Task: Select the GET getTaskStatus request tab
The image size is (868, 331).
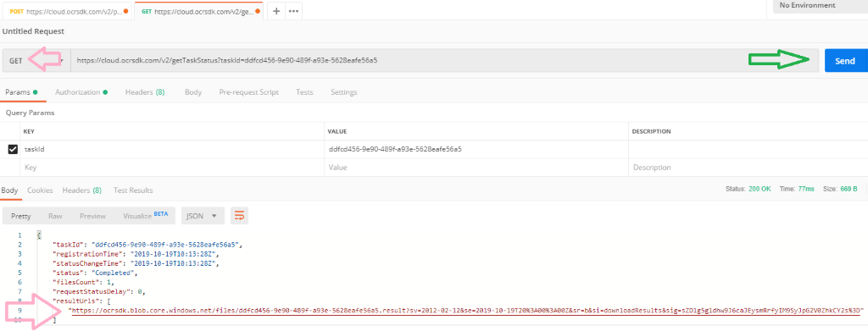Action: [x=198, y=11]
